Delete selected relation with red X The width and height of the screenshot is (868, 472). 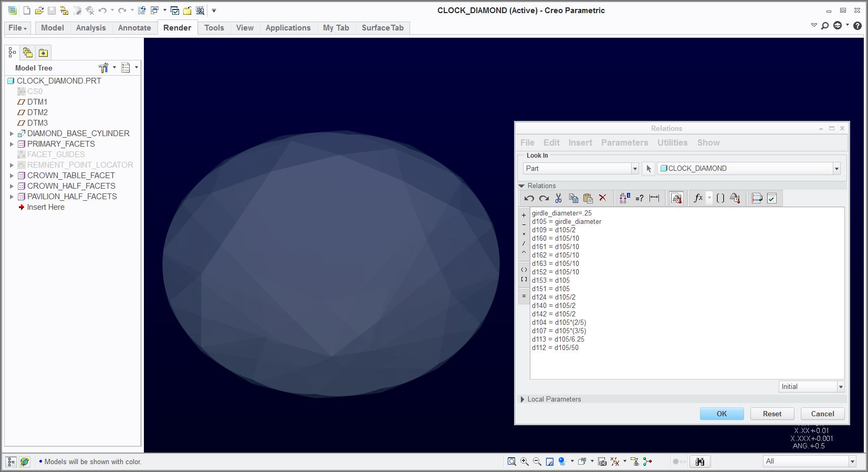[x=603, y=198]
